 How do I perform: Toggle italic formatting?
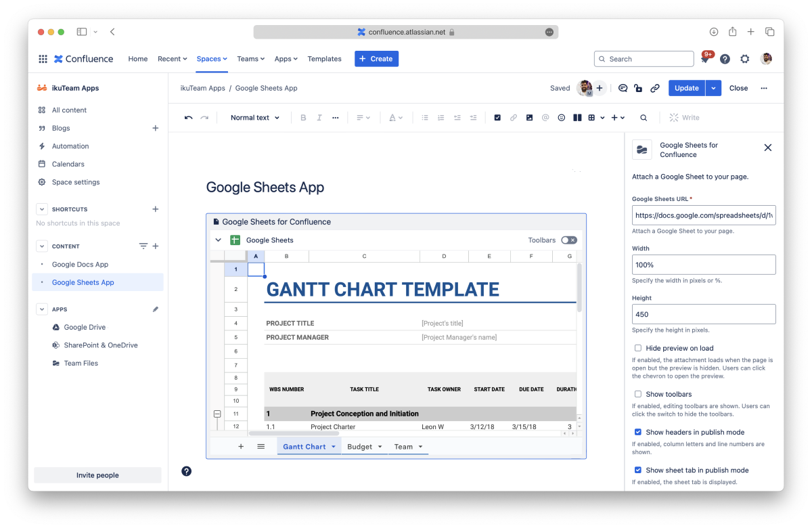click(319, 118)
